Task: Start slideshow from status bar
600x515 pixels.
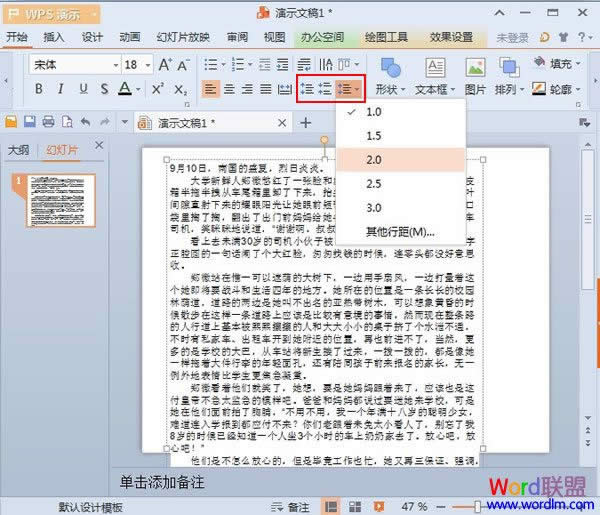Action: [x=379, y=507]
